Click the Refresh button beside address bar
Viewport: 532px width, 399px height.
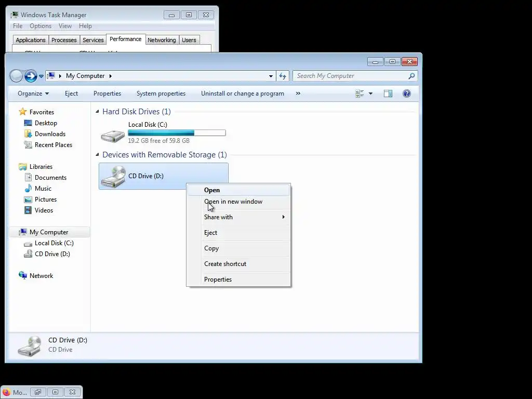pos(283,76)
